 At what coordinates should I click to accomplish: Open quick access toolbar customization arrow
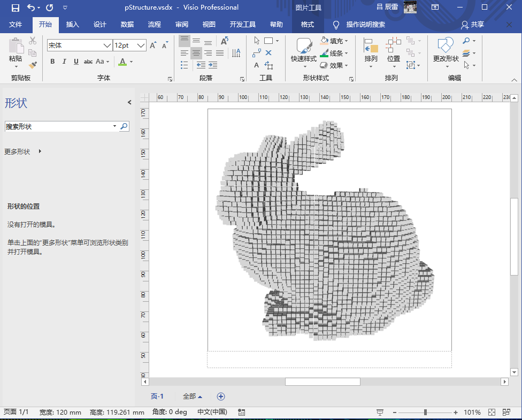coord(65,7)
